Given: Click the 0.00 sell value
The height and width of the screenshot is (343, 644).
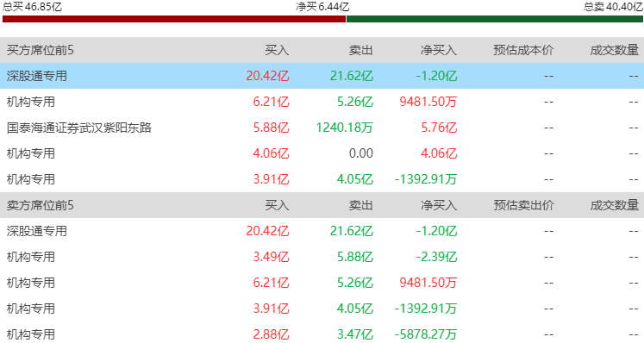Looking at the screenshot, I should click(361, 153).
